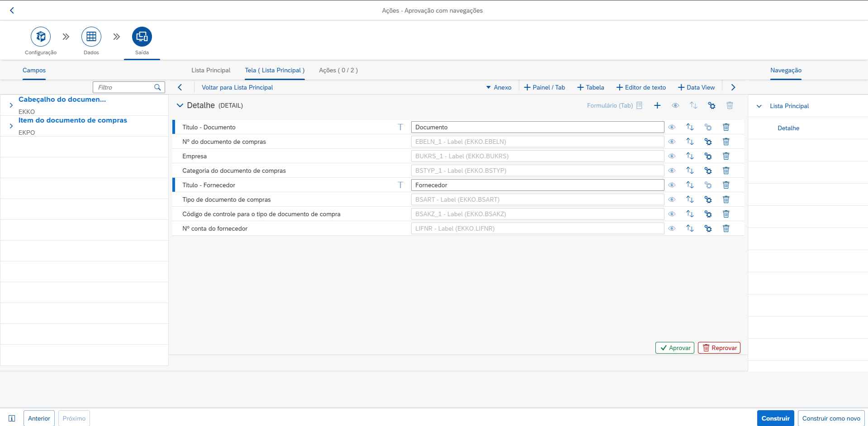Expand the Cabeçalho do documento EKKO node
The image size is (868, 426).
pyautogui.click(x=11, y=105)
